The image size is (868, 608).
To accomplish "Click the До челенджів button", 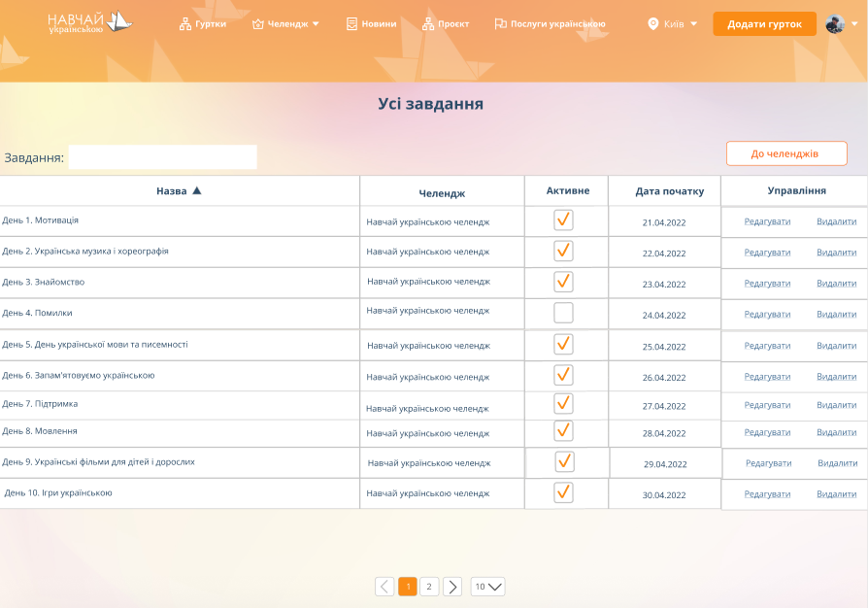I will [x=786, y=153].
